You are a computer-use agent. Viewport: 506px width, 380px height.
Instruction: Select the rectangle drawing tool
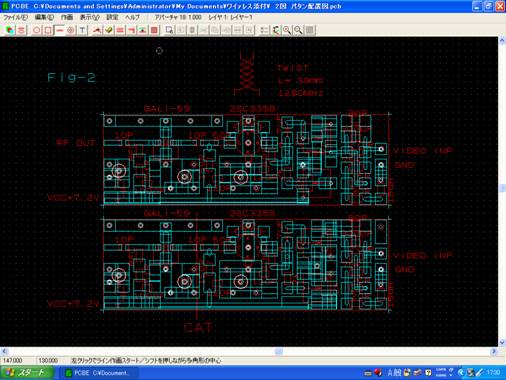(x=48, y=30)
